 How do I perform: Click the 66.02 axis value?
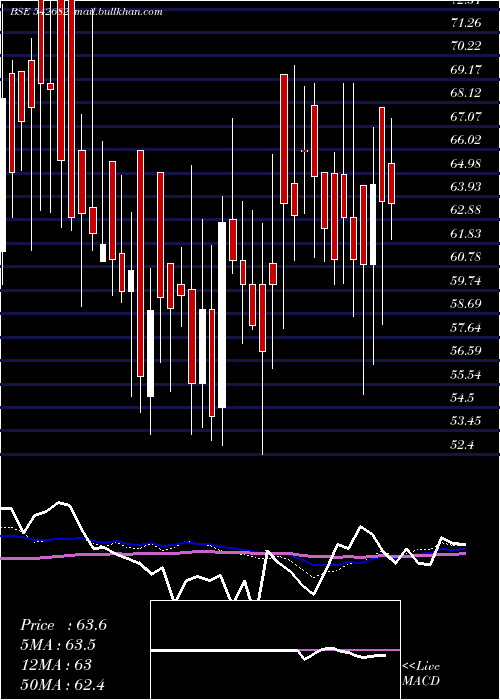click(x=466, y=139)
